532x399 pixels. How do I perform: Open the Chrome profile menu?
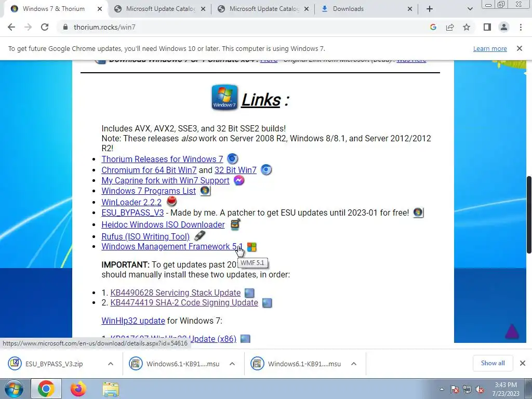click(504, 27)
